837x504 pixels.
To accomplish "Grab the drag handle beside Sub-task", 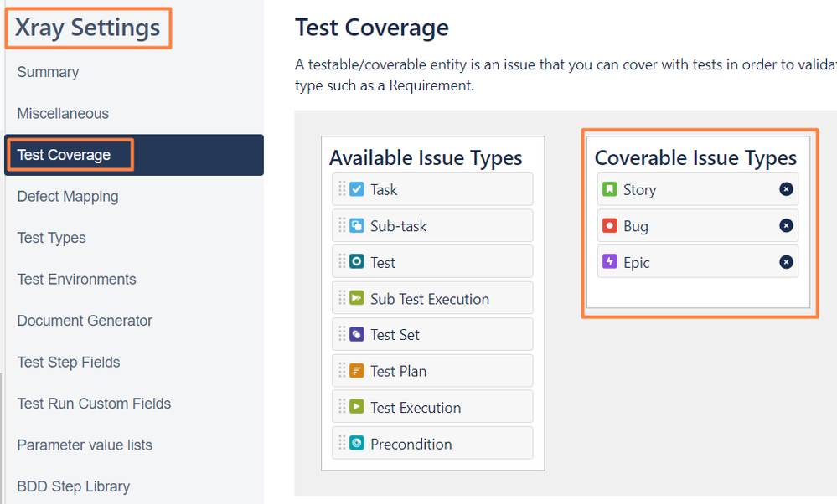I will pyautogui.click(x=342, y=225).
